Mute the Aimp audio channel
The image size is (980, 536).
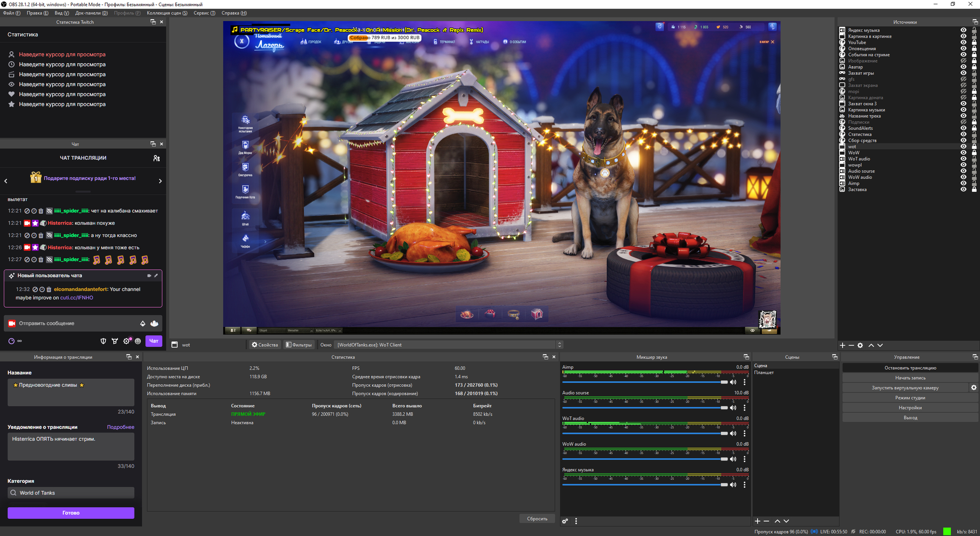[x=733, y=382]
